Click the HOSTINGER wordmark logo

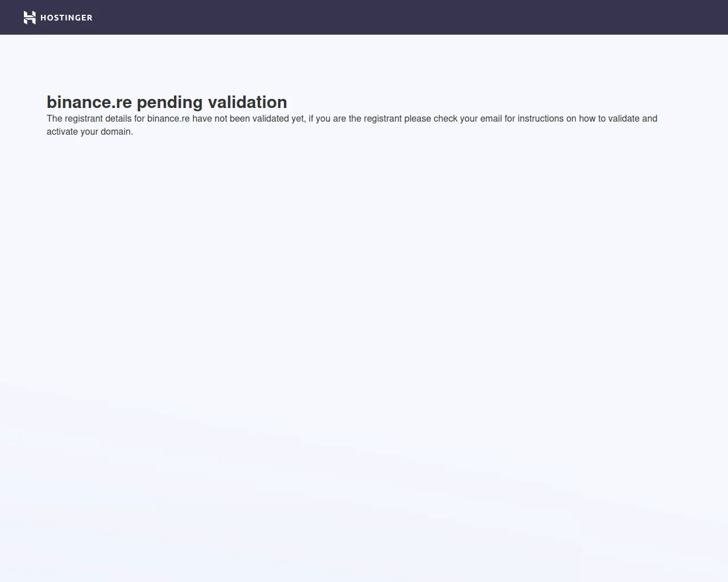tap(66, 18)
